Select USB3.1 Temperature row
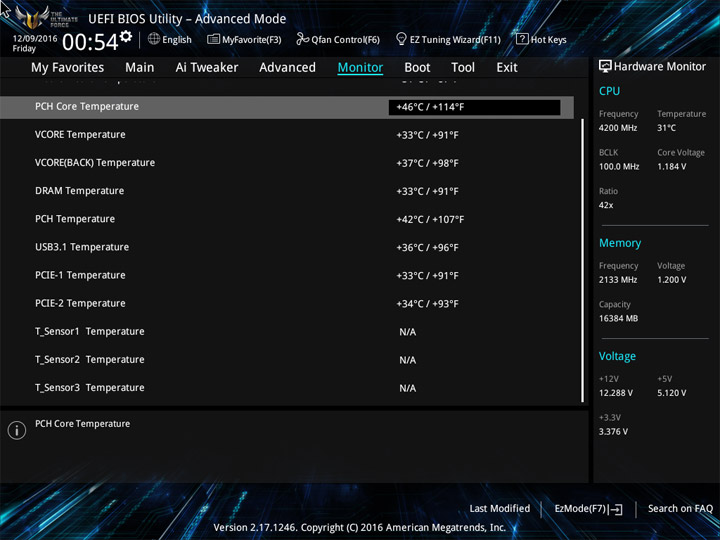 (x=287, y=248)
